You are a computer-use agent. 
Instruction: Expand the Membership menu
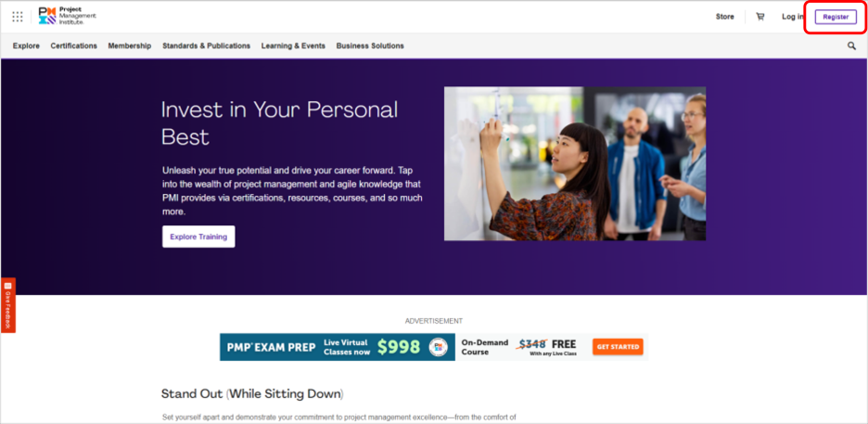130,46
